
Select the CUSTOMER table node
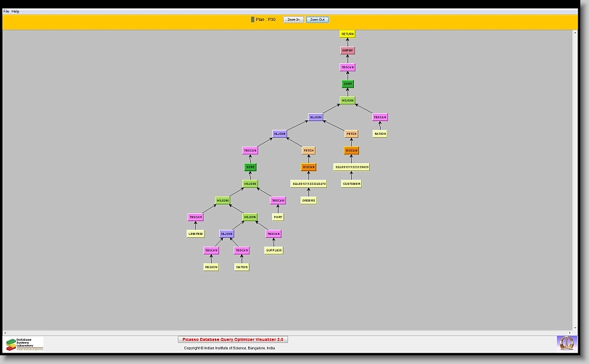tap(351, 184)
